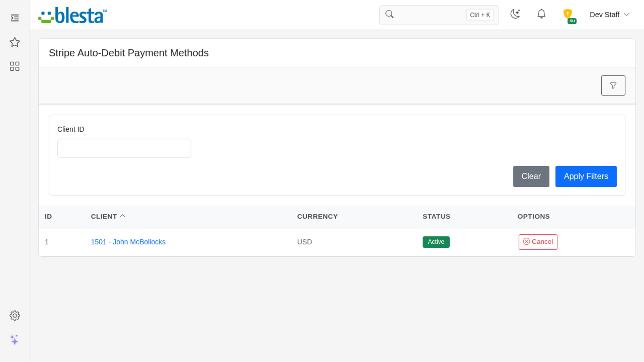
Task: Sort by Client column header
Action: (x=108, y=217)
